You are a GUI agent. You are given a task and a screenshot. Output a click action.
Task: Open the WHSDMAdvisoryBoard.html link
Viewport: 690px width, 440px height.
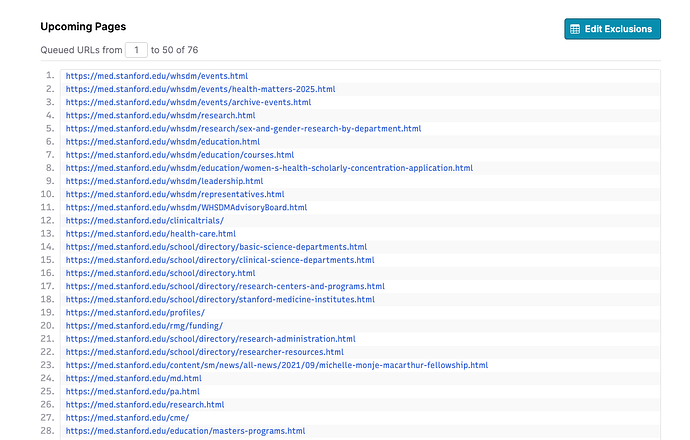coord(186,207)
